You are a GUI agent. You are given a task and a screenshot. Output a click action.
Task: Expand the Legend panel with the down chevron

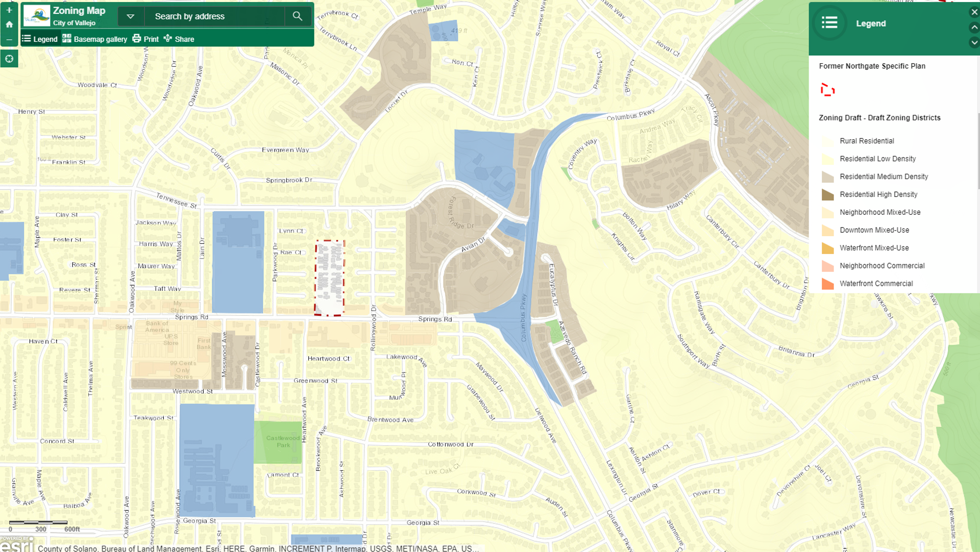[x=974, y=43]
